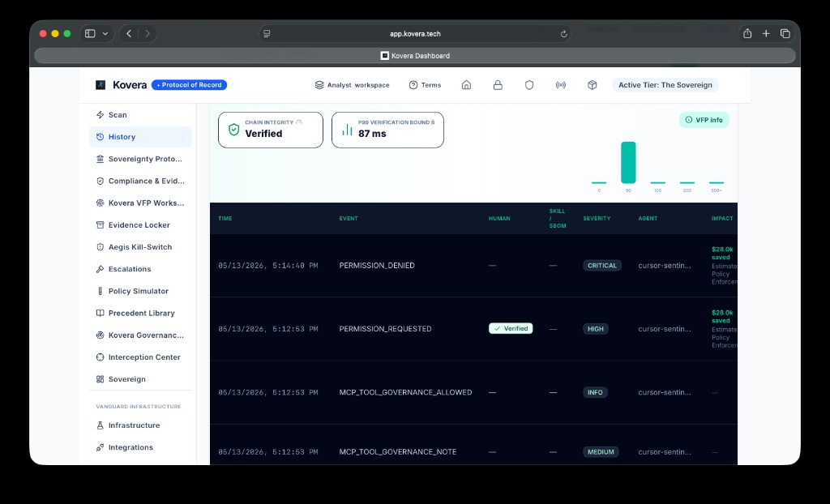Click the HIGH severity badge
This screenshot has width=830, height=504.
(x=596, y=329)
